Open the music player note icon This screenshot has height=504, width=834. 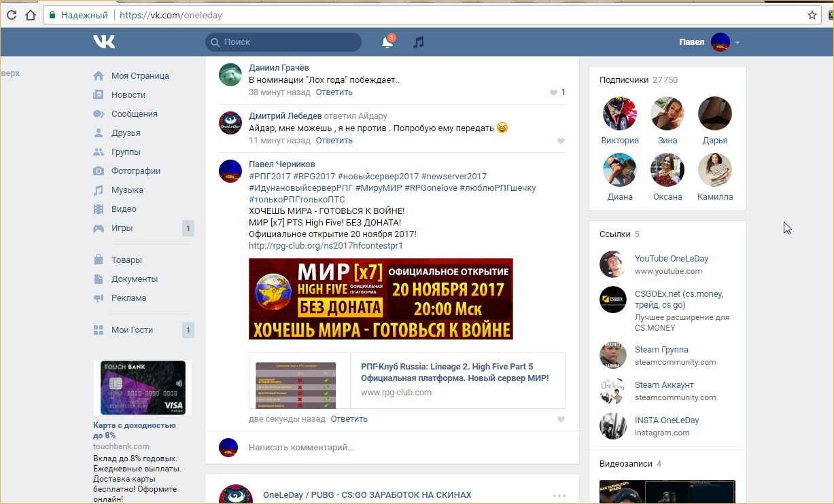click(x=419, y=42)
